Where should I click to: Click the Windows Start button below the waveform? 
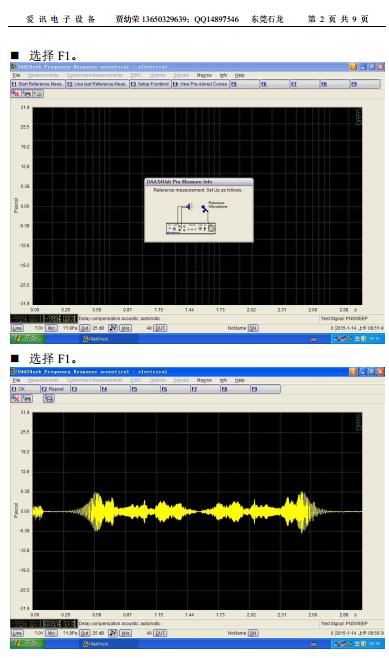24,643
